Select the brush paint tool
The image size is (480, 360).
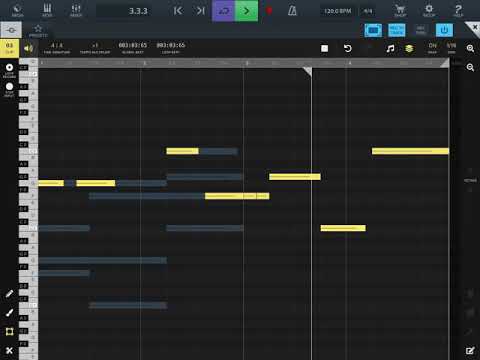click(x=9, y=313)
